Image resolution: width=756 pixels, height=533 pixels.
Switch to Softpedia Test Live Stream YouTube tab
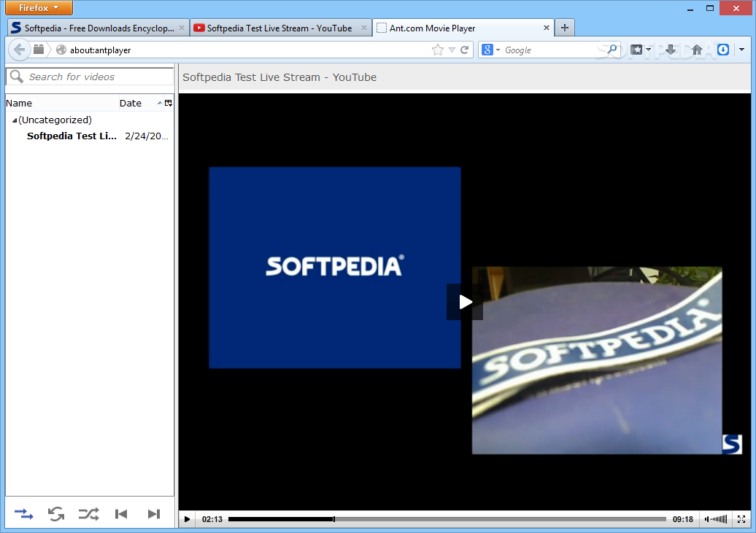(x=280, y=28)
